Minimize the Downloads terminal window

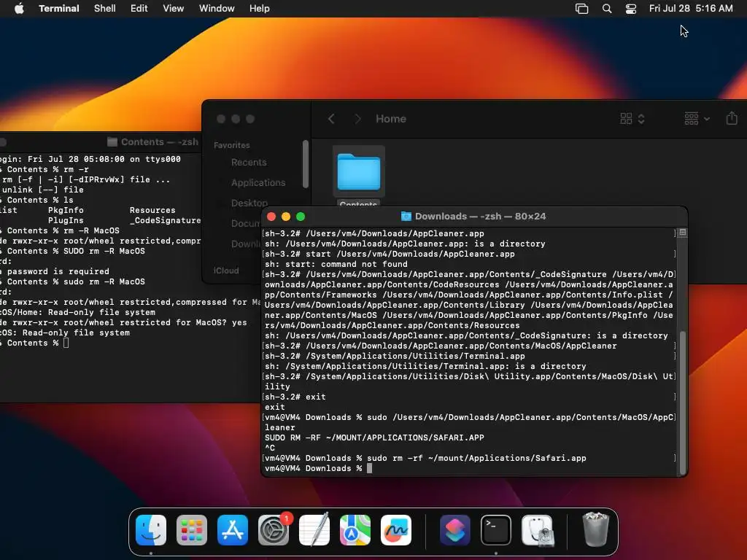coord(286,217)
